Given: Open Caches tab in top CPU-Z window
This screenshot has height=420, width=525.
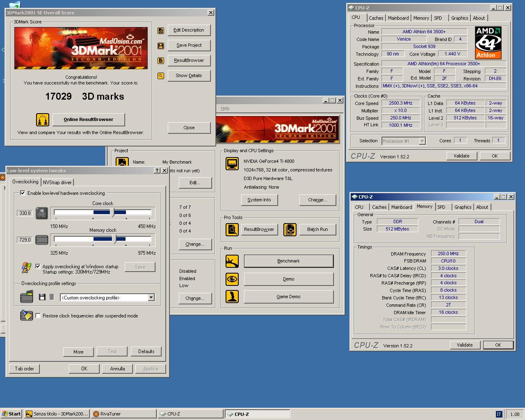Looking at the screenshot, I should pos(376,18).
